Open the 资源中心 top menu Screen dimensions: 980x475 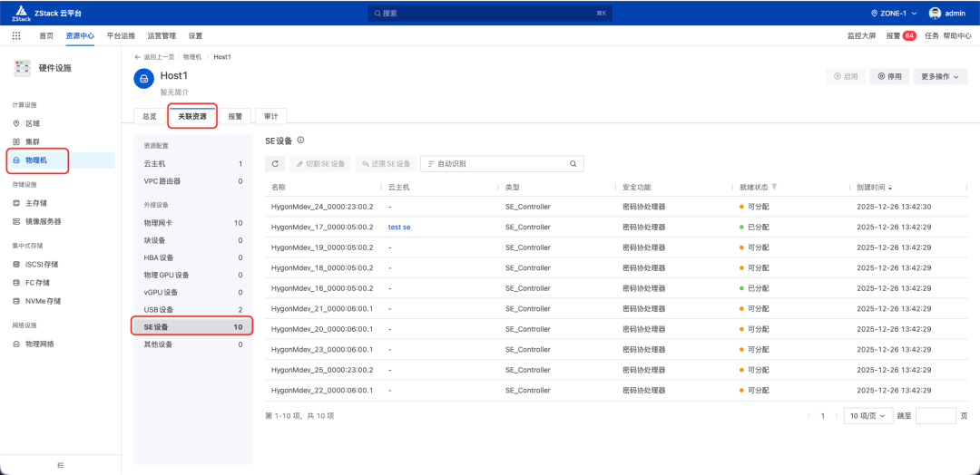pyautogui.click(x=80, y=36)
